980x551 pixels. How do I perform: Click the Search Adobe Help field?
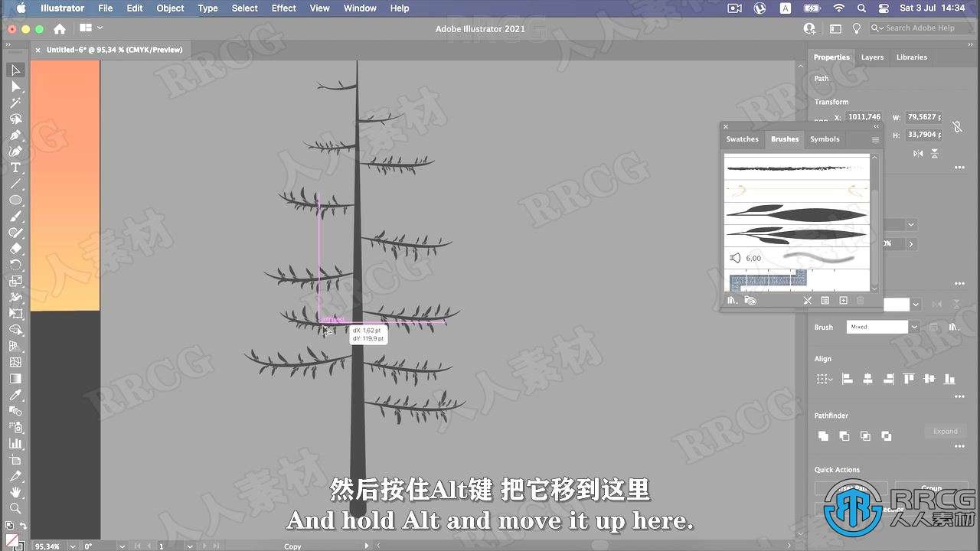tap(920, 28)
